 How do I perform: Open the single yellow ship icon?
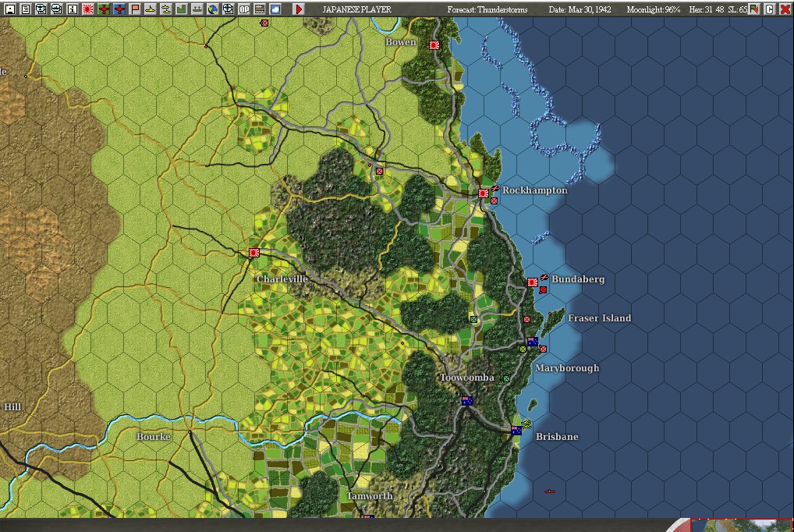(151, 9)
